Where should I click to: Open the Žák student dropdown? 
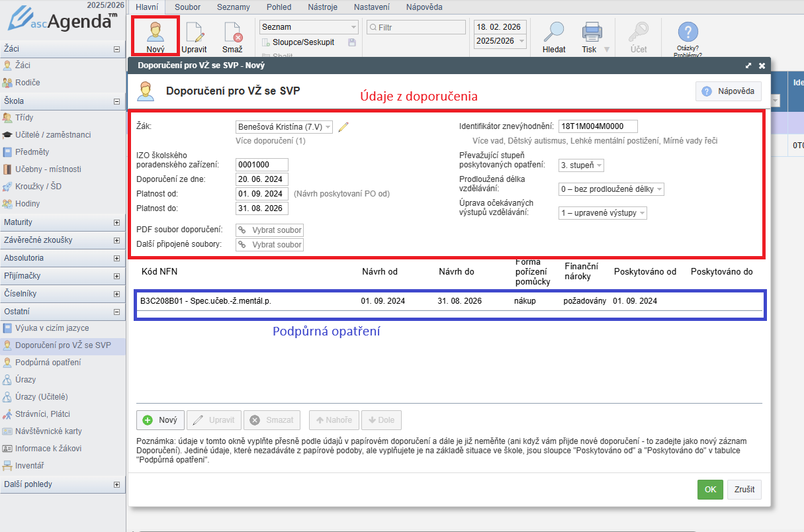point(285,127)
